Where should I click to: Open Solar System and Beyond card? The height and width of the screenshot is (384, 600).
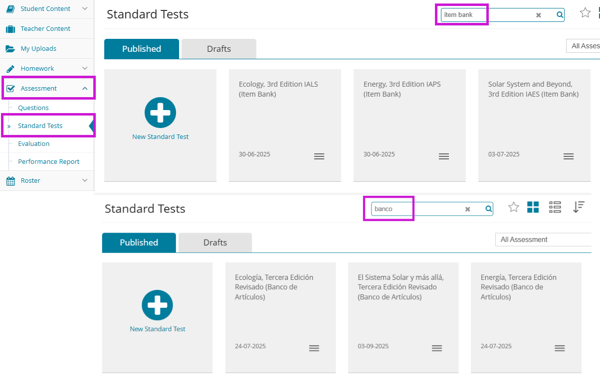click(534, 125)
